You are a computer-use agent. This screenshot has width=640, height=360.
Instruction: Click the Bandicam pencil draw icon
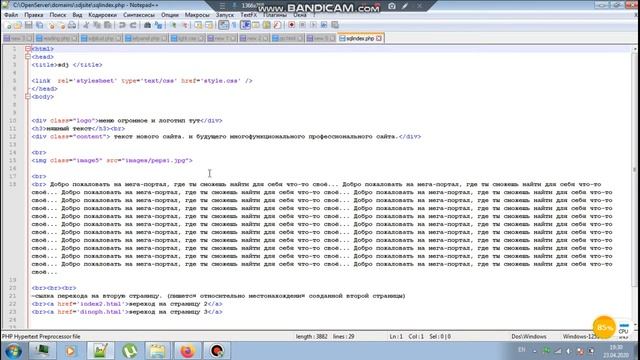click(x=405, y=6)
